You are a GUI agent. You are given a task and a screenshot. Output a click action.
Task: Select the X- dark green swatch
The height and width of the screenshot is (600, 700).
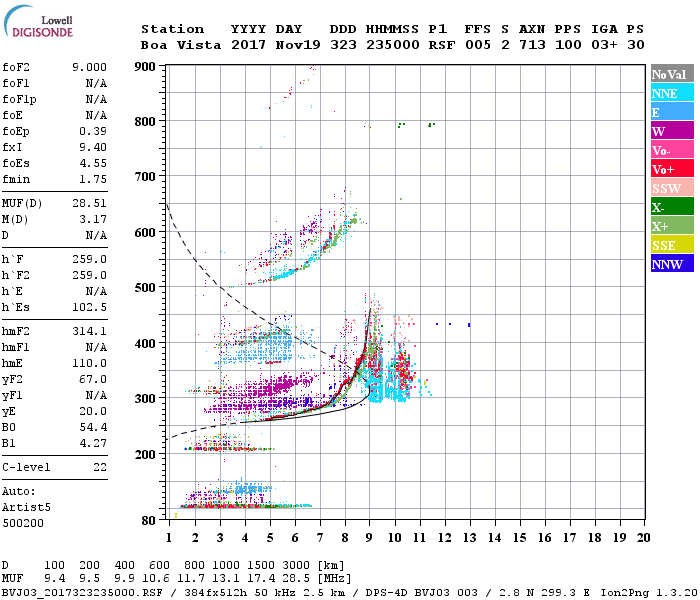(672, 207)
